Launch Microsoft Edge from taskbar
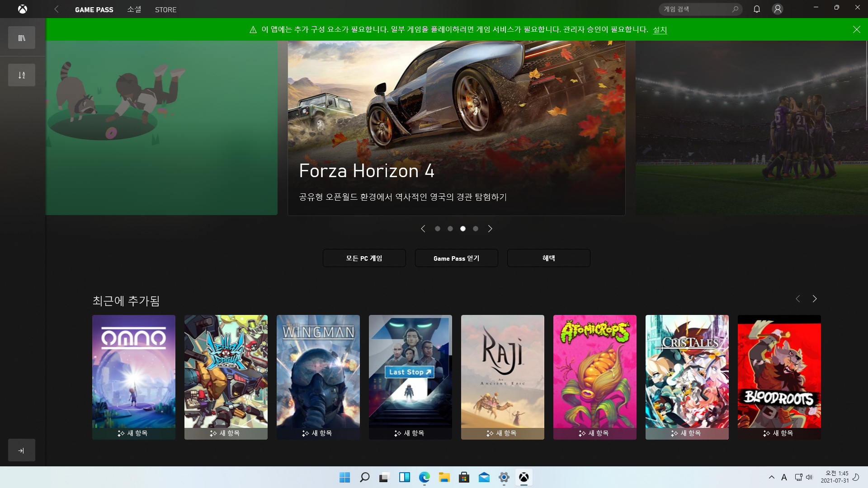Image resolution: width=868 pixels, height=488 pixels. 424,477
